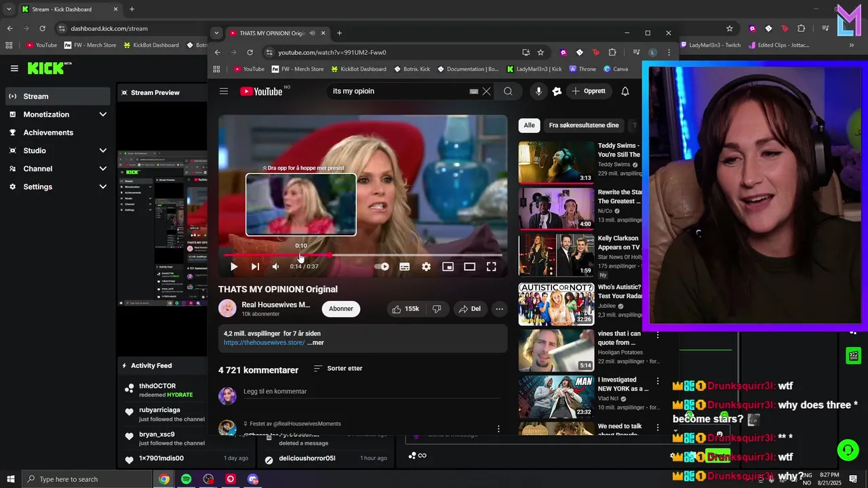Image resolution: width=868 pixels, height=488 pixels.
Task: Open Real Housewives channel avatar
Action: tap(227, 308)
